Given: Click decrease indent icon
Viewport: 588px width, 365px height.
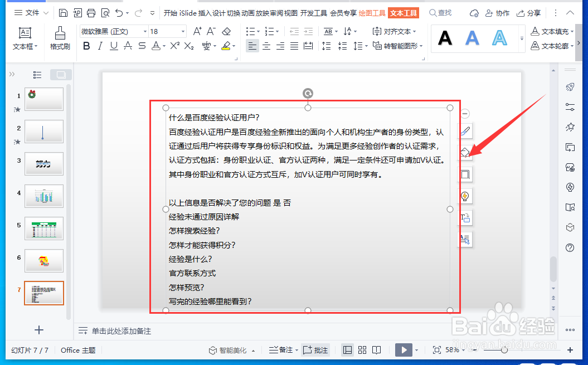Looking at the screenshot, I should pos(294,31).
